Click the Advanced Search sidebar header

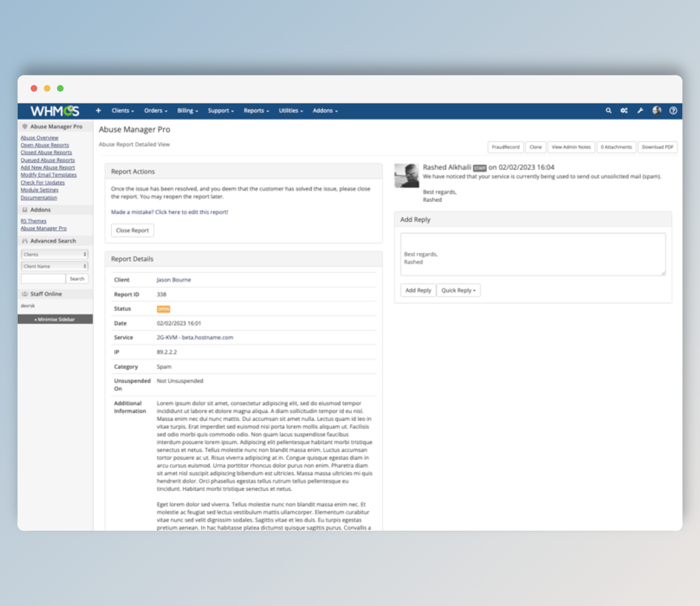tap(55, 241)
